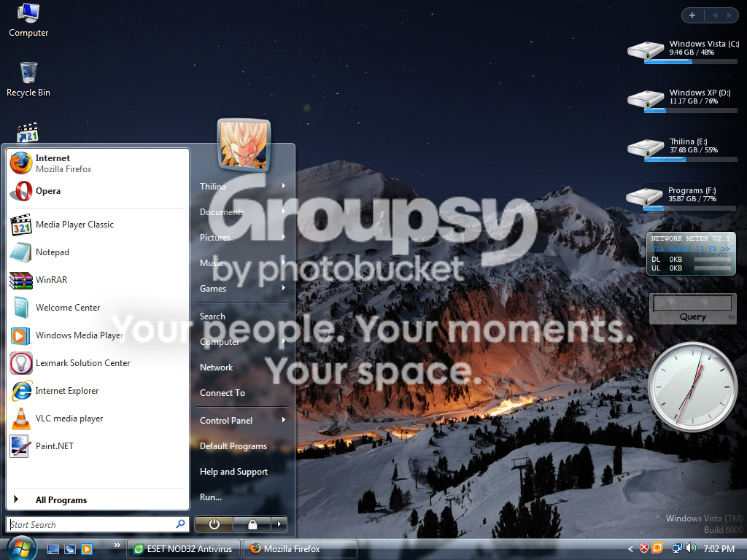
Task: Open Lexmark Solution Center
Action: pyautogui.click(x=98, y=363)
